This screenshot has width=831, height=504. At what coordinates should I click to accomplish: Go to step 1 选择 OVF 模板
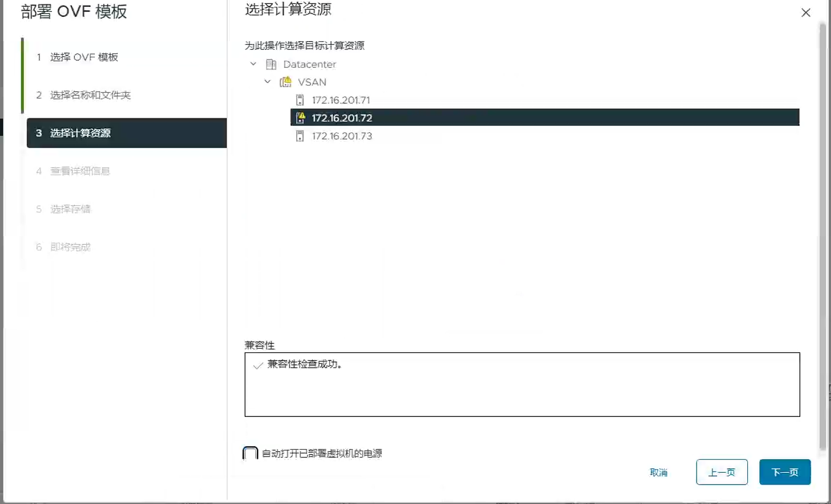[84, 57]
